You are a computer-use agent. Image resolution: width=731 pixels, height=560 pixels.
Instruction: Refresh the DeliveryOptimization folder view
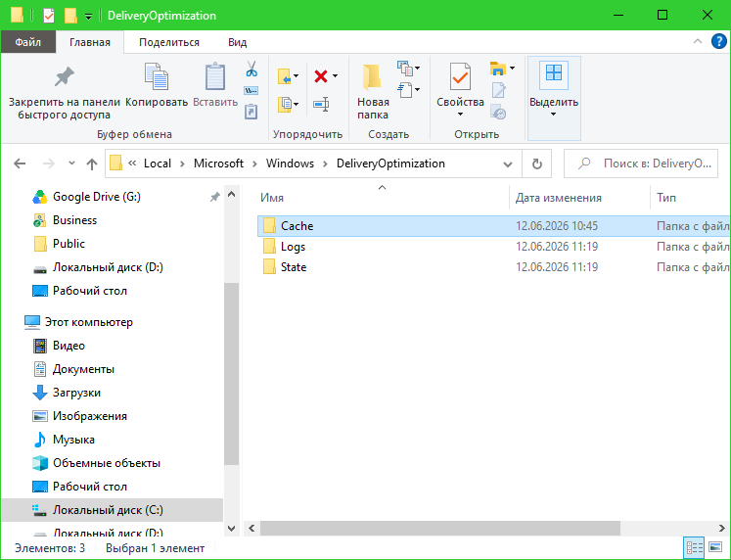click(x=536, y=163)
